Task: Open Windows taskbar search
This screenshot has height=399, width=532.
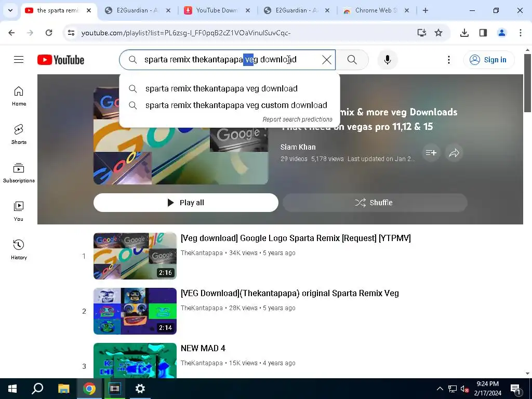Action: click(x=37, y=389)
